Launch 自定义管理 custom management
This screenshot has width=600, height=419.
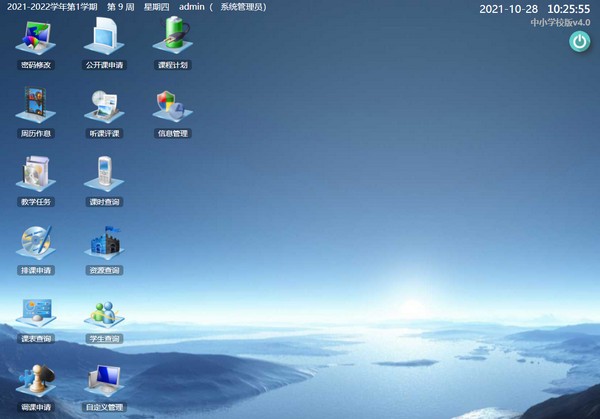104,383
